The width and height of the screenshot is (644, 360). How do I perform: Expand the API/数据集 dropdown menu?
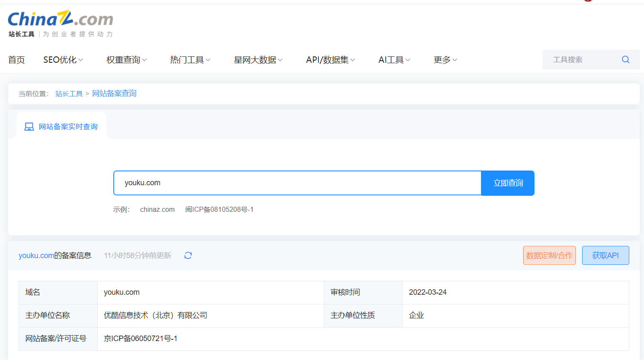(331, 60)
